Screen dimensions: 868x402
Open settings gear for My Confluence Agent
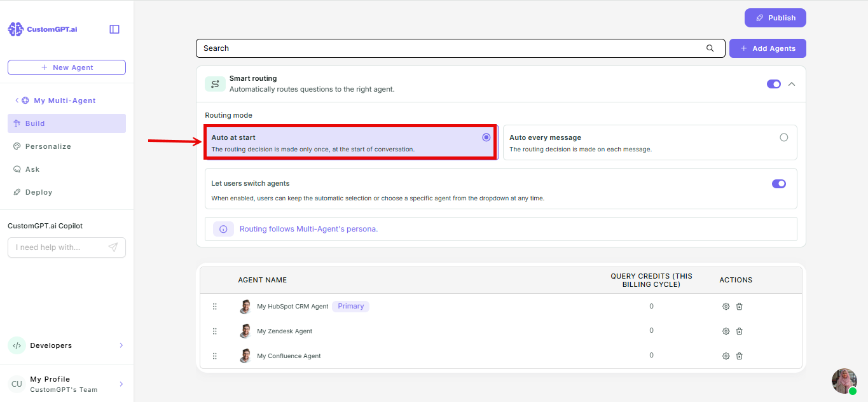[x=726, y=356]
